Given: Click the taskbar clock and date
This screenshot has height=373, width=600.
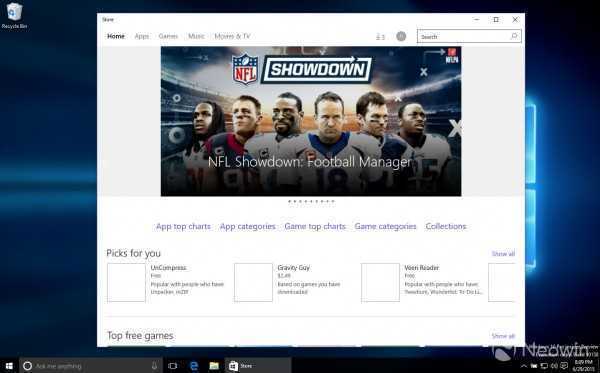Looking at the screenshot, I should point(584,366).
